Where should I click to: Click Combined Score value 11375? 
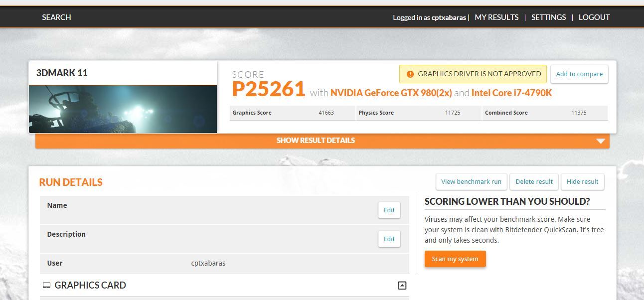point(579,113)
